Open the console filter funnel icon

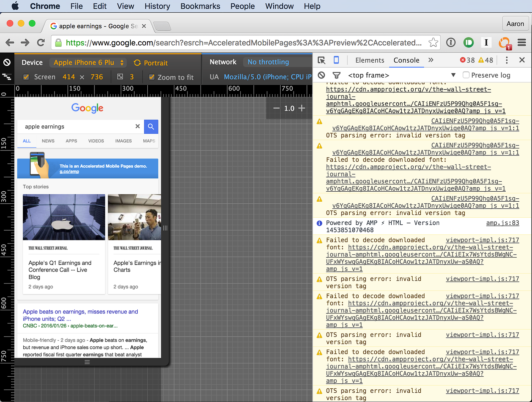tap(336, 76)
